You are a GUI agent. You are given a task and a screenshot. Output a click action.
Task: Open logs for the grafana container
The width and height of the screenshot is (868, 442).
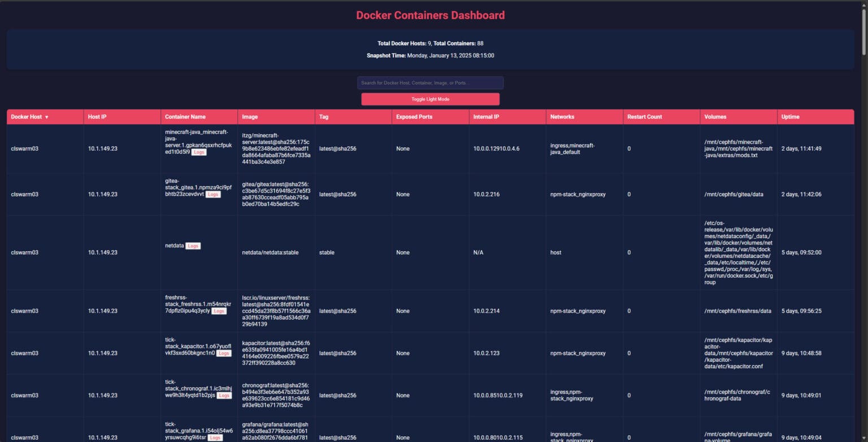(215, 437)
